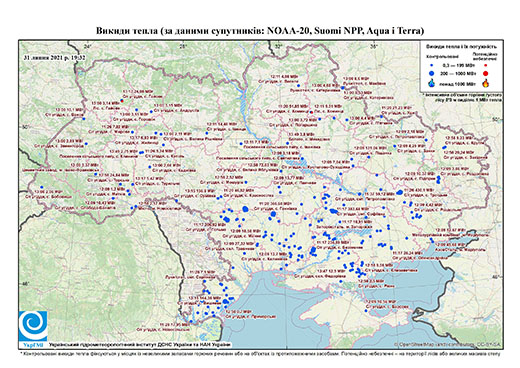520x368 pixels.
Task: Select the large blue marker near Троїцьке label
Action: [x=400, y=192]
